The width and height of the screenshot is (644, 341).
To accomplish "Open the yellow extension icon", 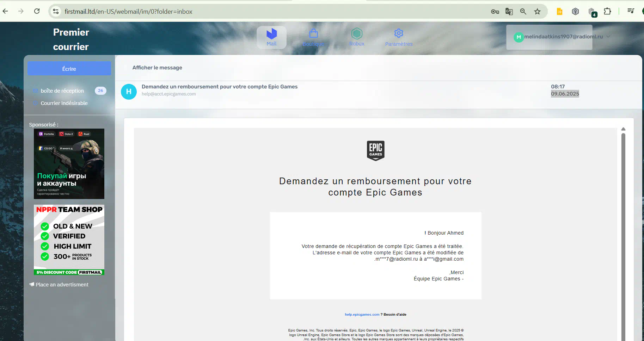I will 559,12.
